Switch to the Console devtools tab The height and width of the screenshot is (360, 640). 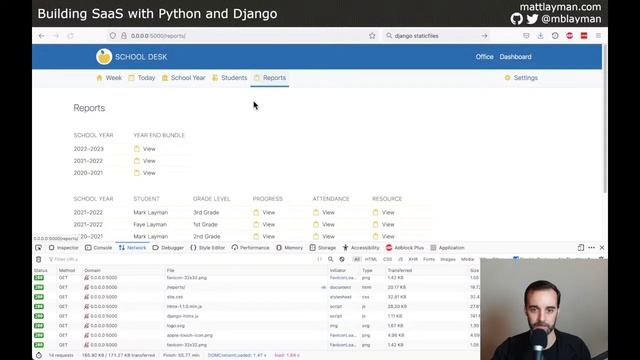coord(98,248)
